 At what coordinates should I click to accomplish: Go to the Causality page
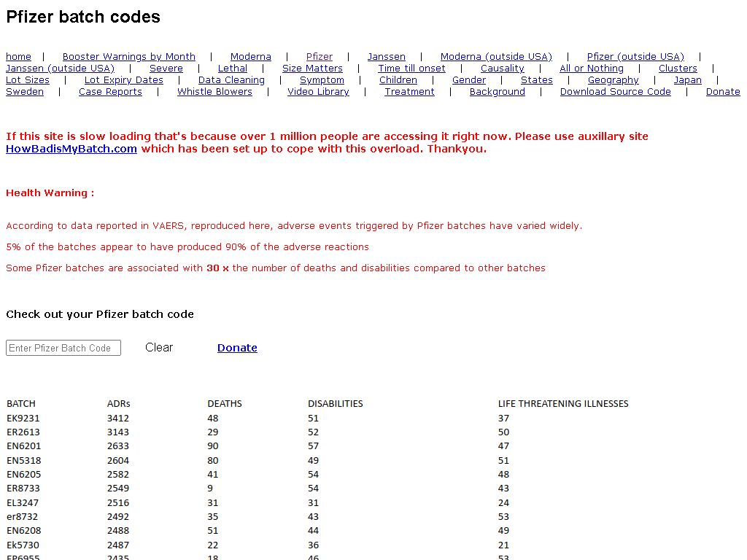click(x=502, y=68)
